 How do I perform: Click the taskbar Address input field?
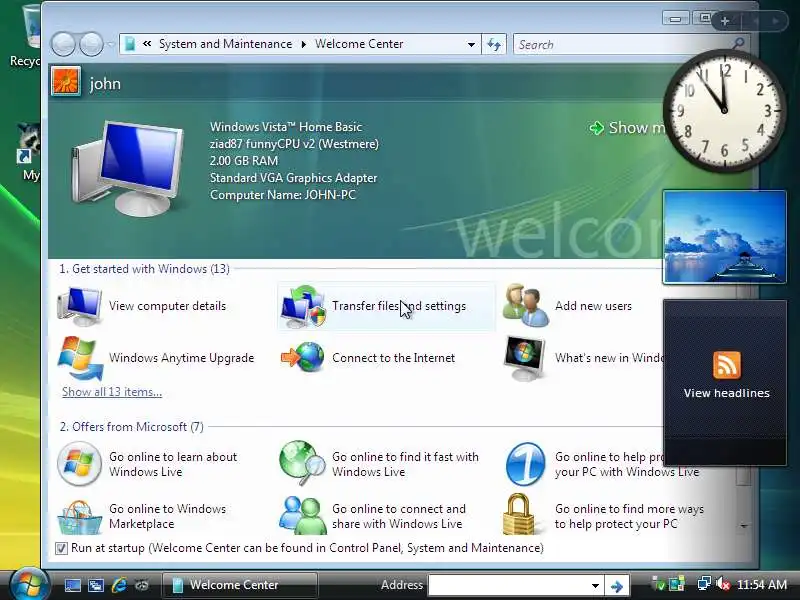coord(508,586)
